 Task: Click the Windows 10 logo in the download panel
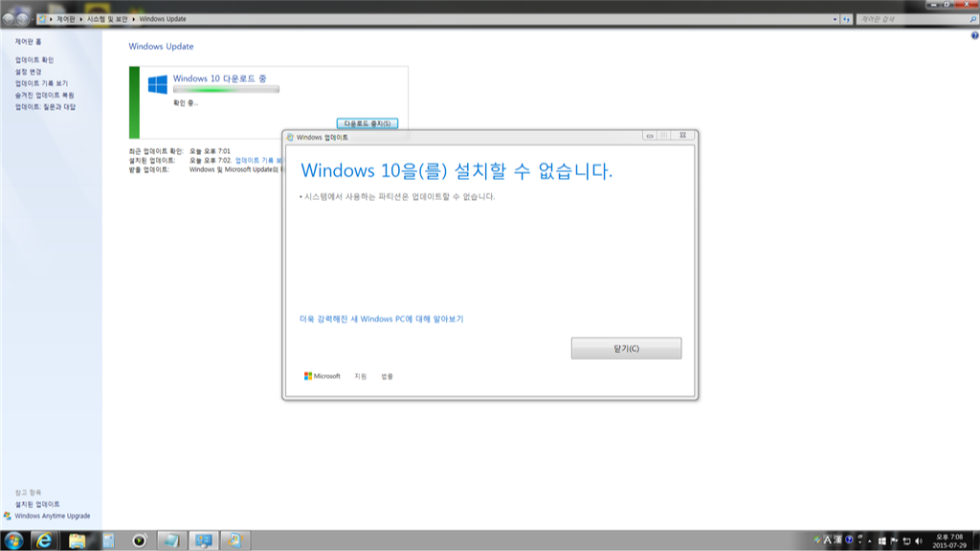pos(158,84)
